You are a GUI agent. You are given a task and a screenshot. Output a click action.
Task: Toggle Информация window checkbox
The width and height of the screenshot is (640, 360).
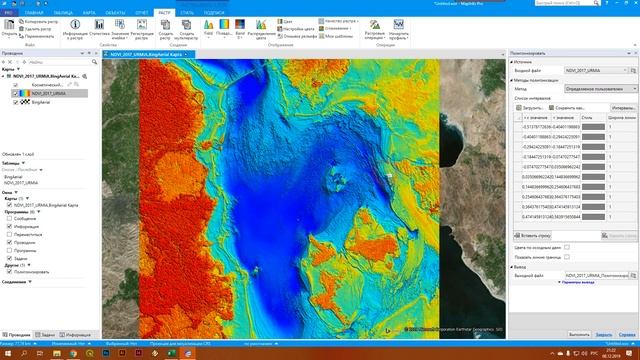pyautogui.click(x=9, y=227)
